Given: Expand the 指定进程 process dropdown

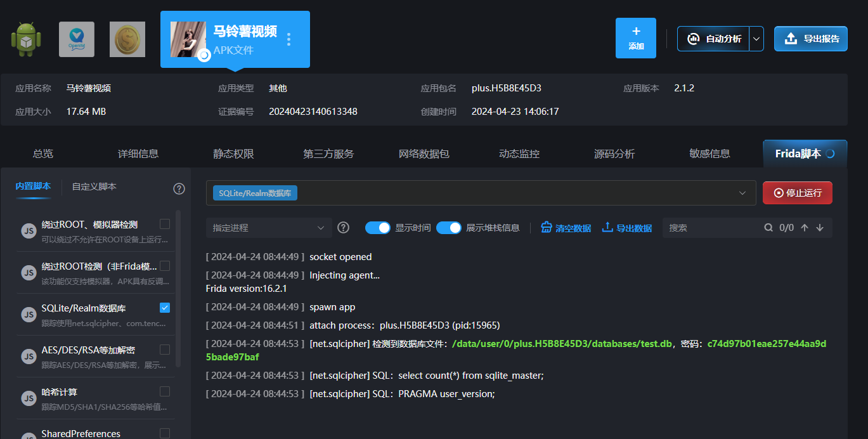Looking at the screenshot, I should [269, 228].
